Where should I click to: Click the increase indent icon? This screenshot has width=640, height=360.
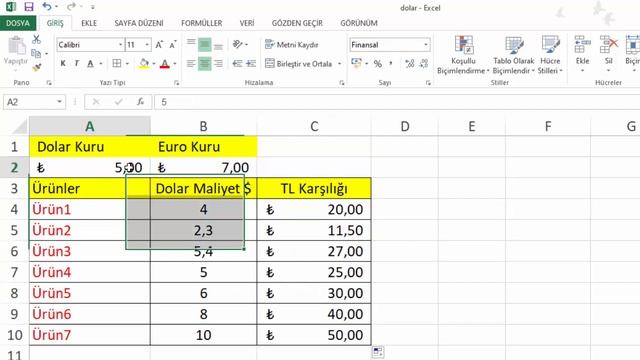click(x=251, y=64)
